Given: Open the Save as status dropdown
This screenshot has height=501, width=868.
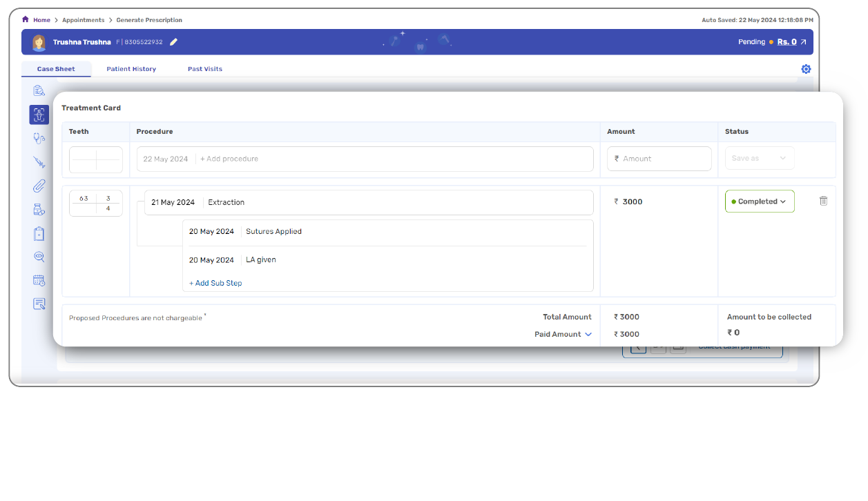Looking at the screenshot, I should (x=759, y=158).
